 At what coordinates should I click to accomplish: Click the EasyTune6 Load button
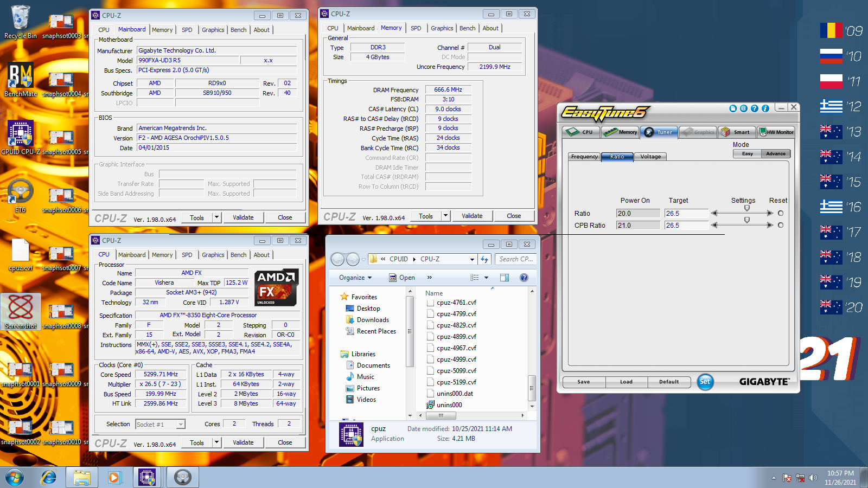[x=626, y=382]
